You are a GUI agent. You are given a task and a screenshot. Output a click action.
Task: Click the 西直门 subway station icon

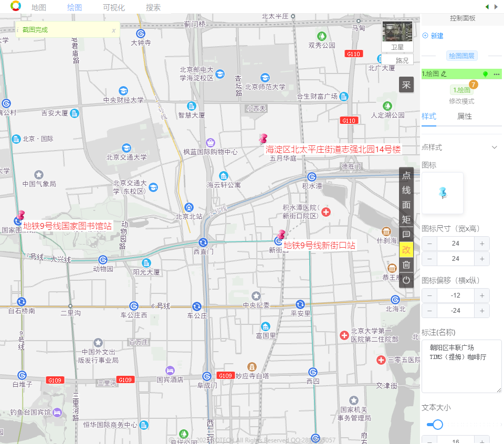pos(203,242)
